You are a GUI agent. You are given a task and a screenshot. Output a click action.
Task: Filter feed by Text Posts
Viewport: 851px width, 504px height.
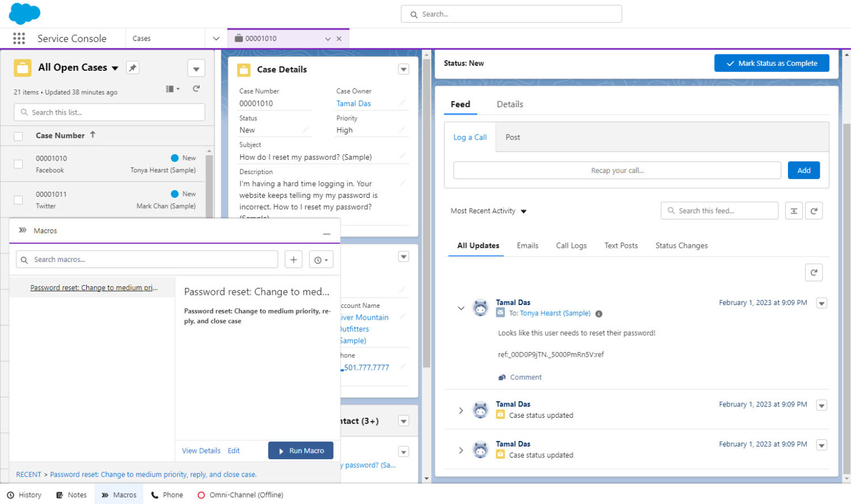621,245
